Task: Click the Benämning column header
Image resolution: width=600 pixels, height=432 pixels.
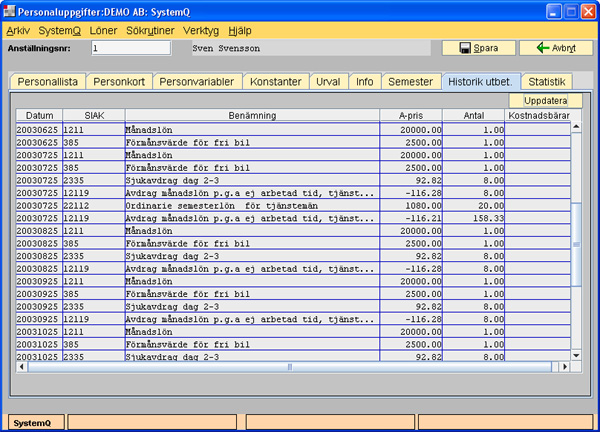Action: 250,116
